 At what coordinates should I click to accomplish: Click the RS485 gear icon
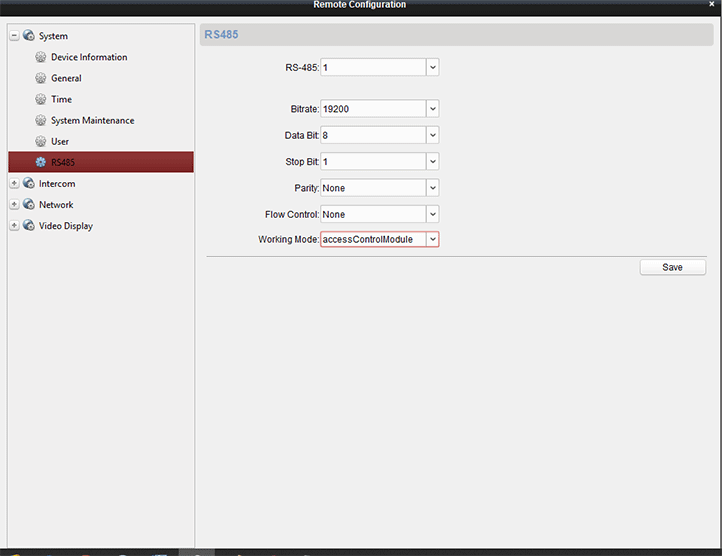(x=41, y=162)
